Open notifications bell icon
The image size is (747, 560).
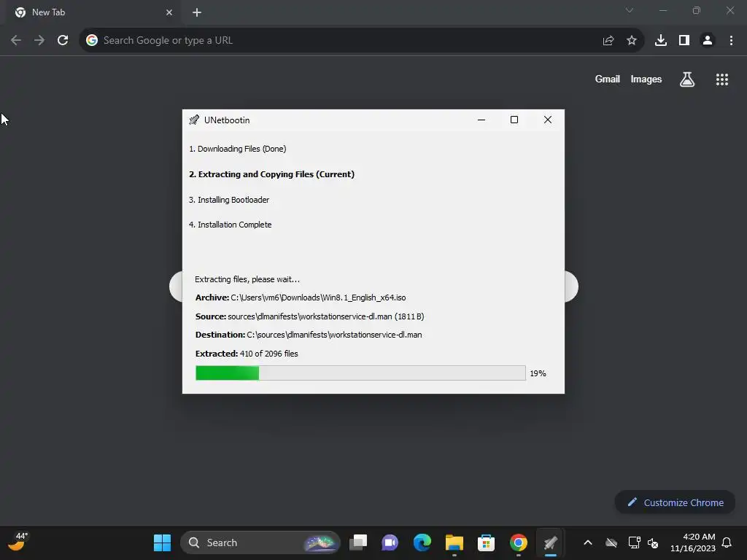pos(727,542)
